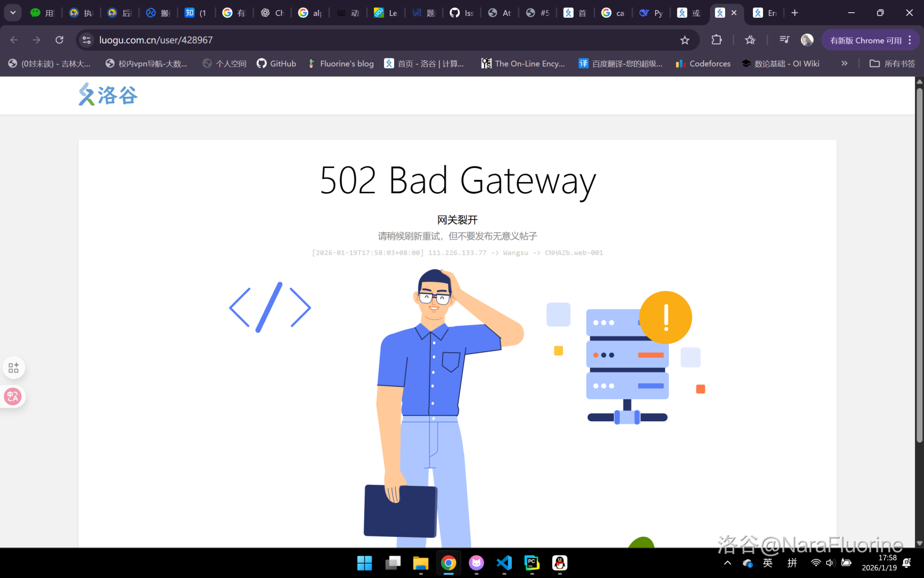Toggle the 英 input language indicator
Image resolution: width=924 pixels, height=578 pixels.
(768, 563)
